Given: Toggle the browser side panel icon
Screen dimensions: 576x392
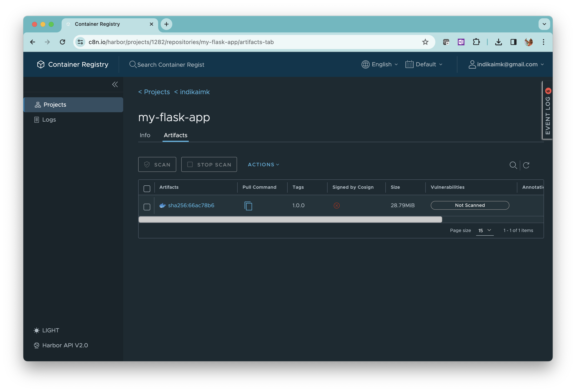Looking at the screenshot, I should pos(514,42).
